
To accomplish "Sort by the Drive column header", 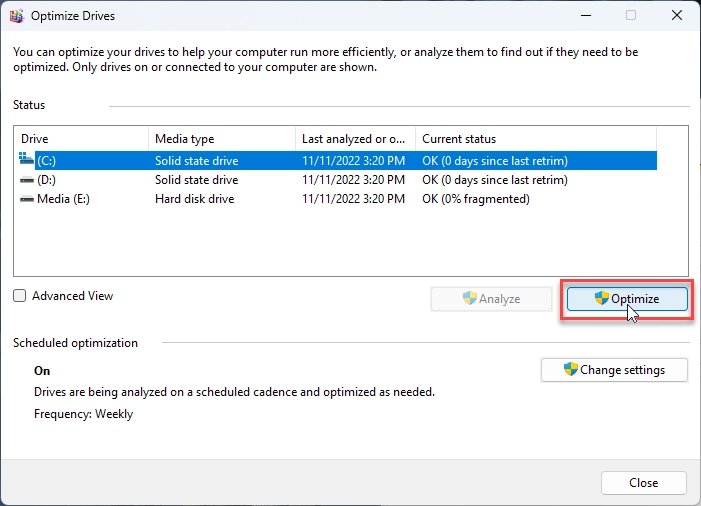I will 81,139.
